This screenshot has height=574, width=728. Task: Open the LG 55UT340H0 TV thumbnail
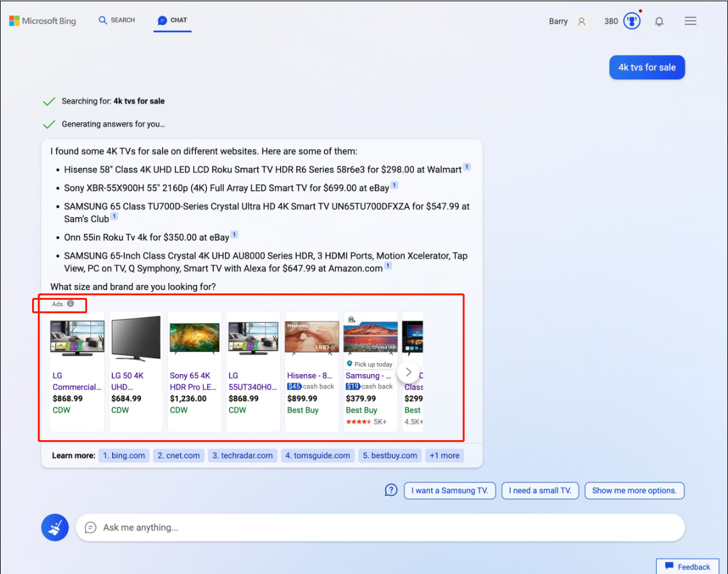(x=254, y=339)
